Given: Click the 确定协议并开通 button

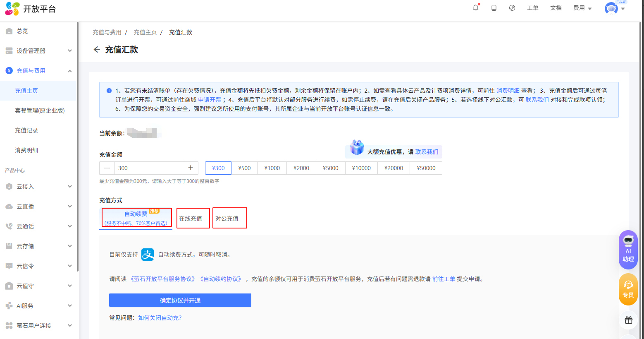Looking at the screenshot, I should point(180,300).
